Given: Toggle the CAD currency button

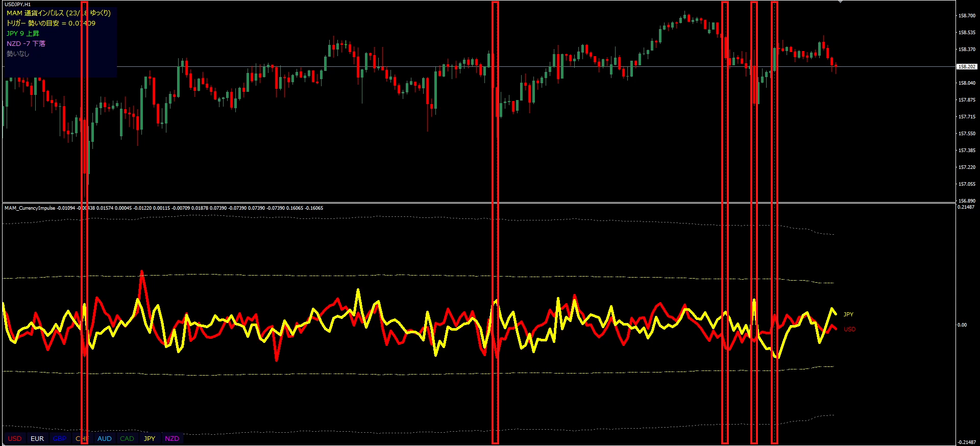Looking at the screenshot, I should [127, 438].
